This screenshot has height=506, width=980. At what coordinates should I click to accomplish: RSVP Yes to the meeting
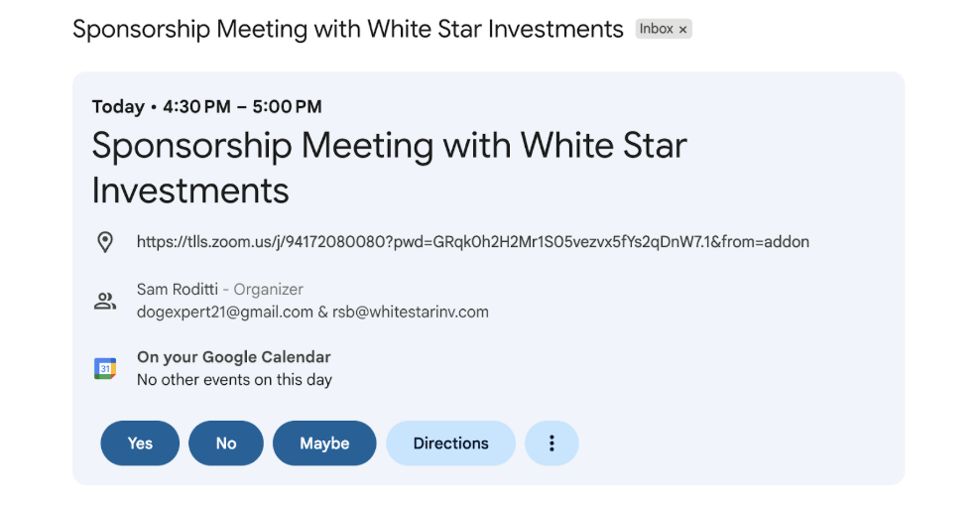(x=140, y=443)
